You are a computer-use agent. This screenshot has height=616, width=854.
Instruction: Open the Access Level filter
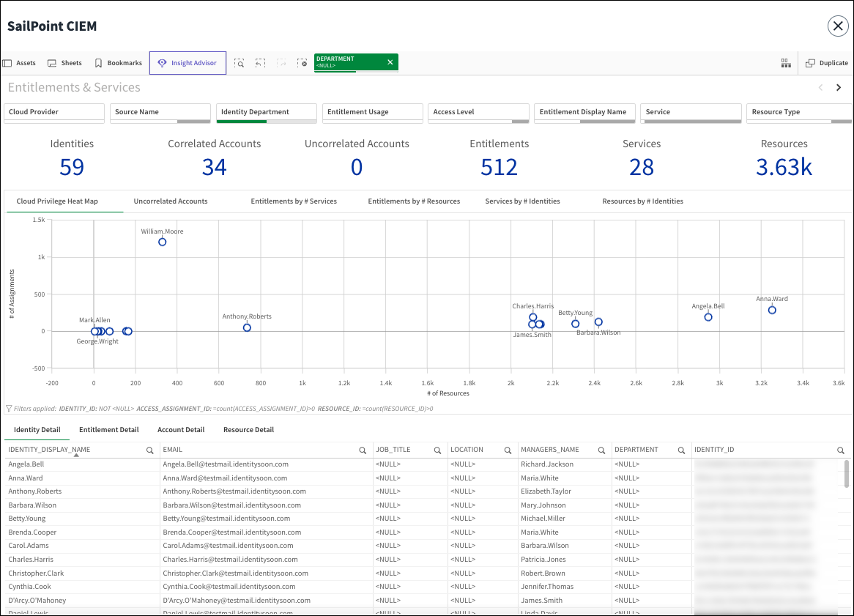click(478, 113)
